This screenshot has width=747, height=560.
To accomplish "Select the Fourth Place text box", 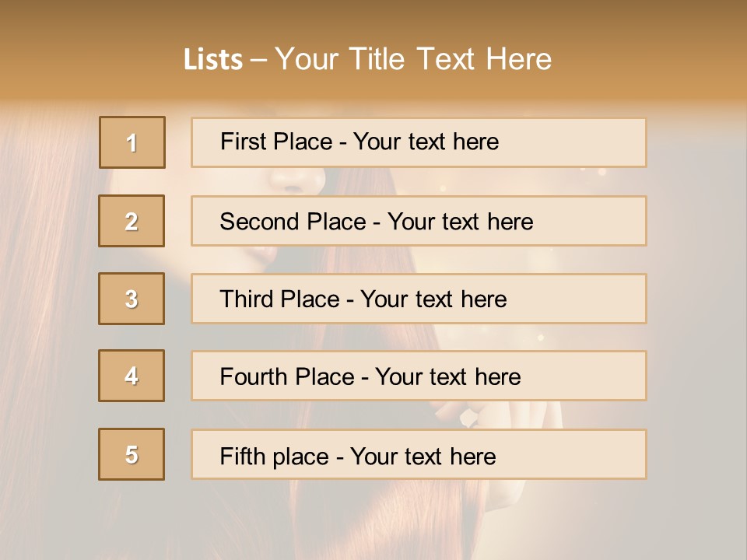I will point(419,376).
